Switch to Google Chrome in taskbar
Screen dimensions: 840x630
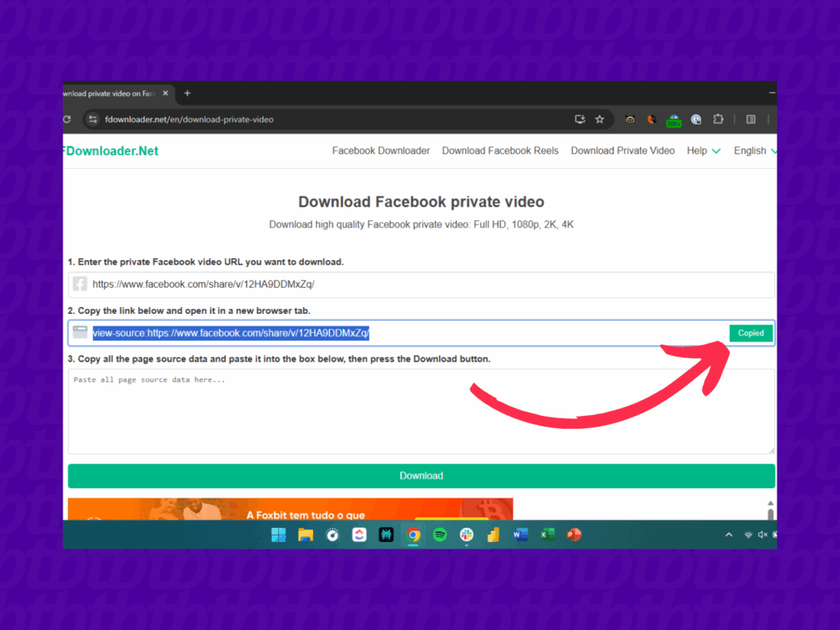tap(413, 535)
